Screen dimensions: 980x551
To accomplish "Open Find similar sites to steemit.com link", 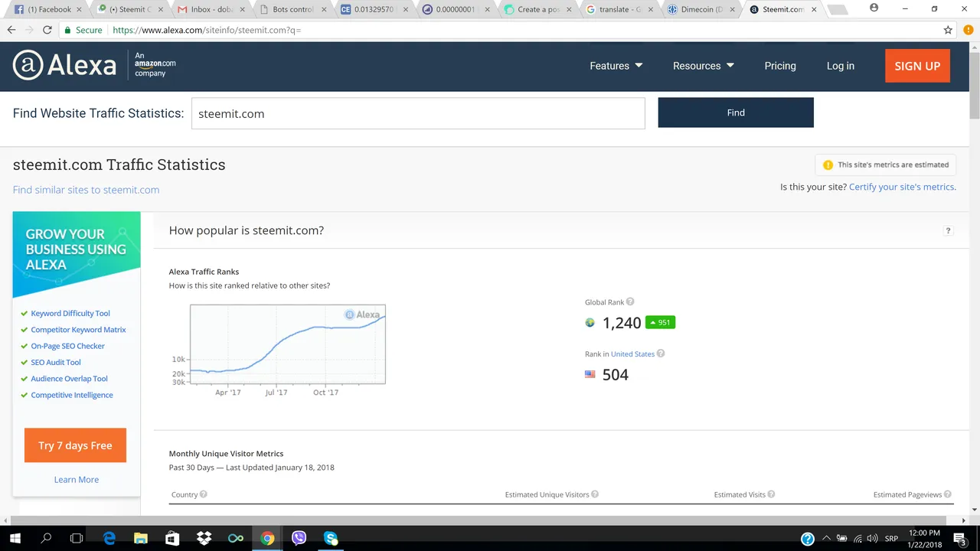I will (x=86, y=190).
